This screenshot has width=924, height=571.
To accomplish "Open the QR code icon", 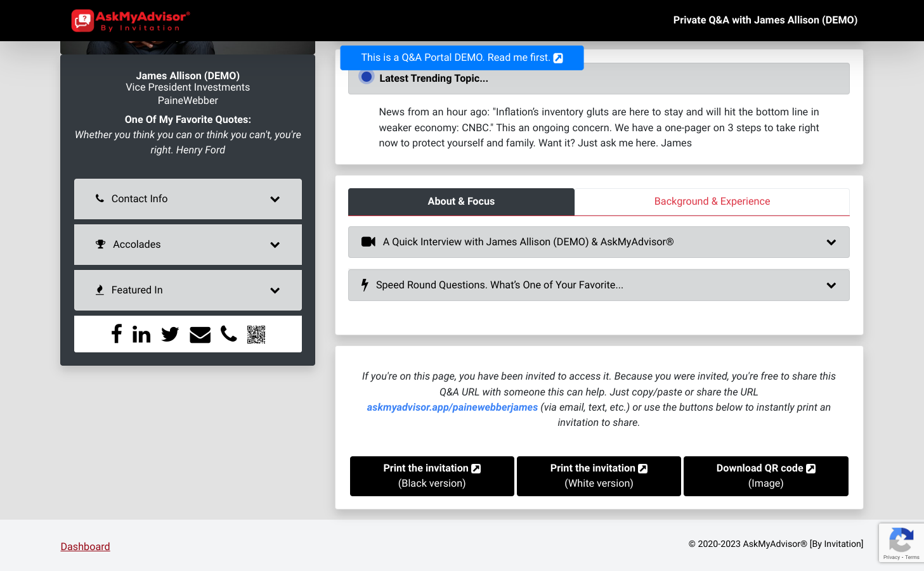I will (x=256, y=335).
